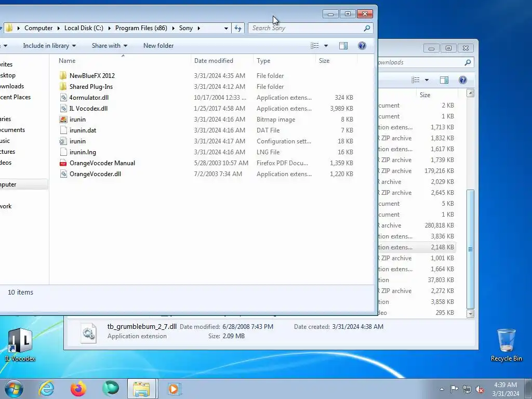Viewport: 532px width, 399px height.
Task: Open the Include in library dropdown
Action: 49,46
